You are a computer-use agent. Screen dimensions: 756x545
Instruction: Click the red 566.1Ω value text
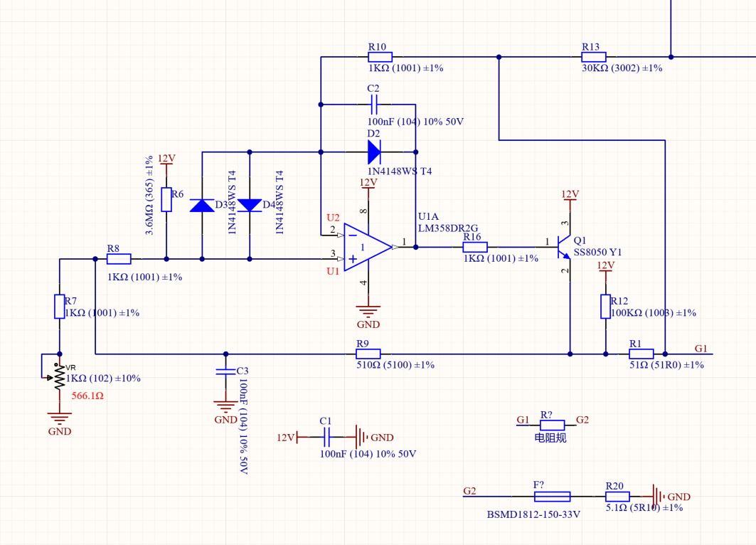click(87, 396)
